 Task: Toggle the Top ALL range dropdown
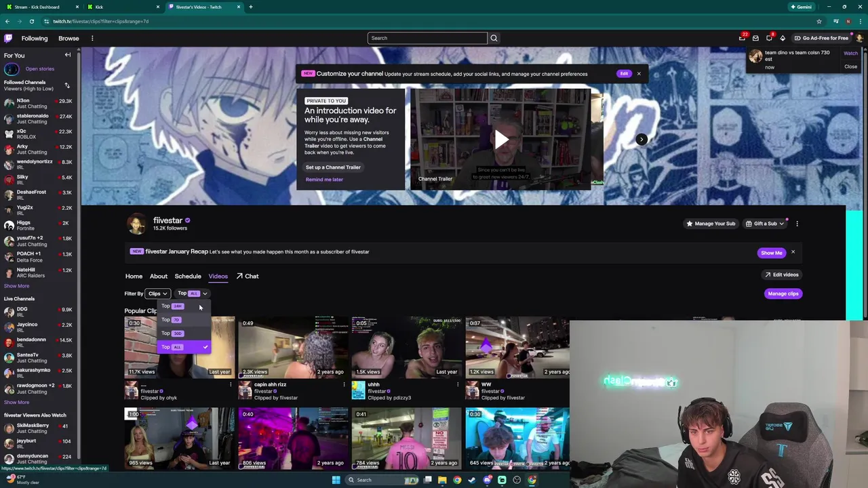(192, 293)
